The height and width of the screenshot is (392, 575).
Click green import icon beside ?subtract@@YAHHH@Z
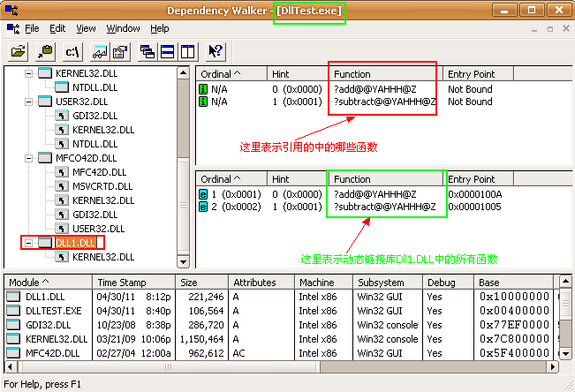coord(203,102)
